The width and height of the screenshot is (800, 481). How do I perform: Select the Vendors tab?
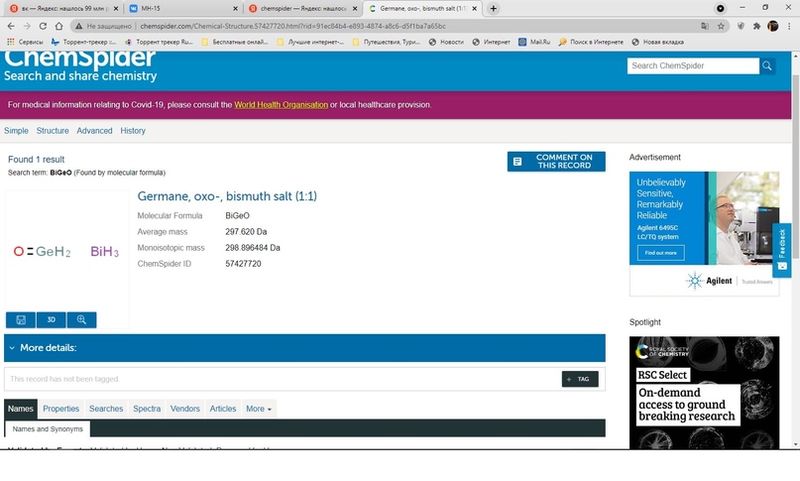[x=185, y=409]
